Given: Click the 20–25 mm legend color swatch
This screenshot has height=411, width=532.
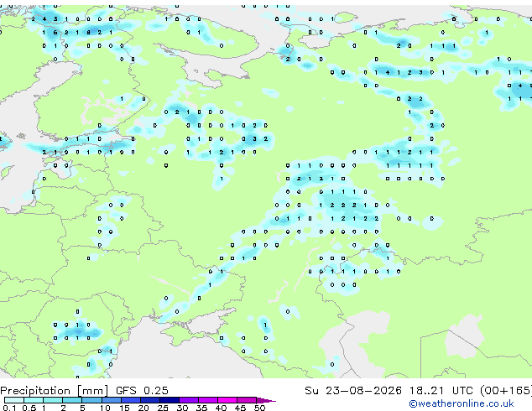Looking at the screenshot, I should [x=150, y=400].
